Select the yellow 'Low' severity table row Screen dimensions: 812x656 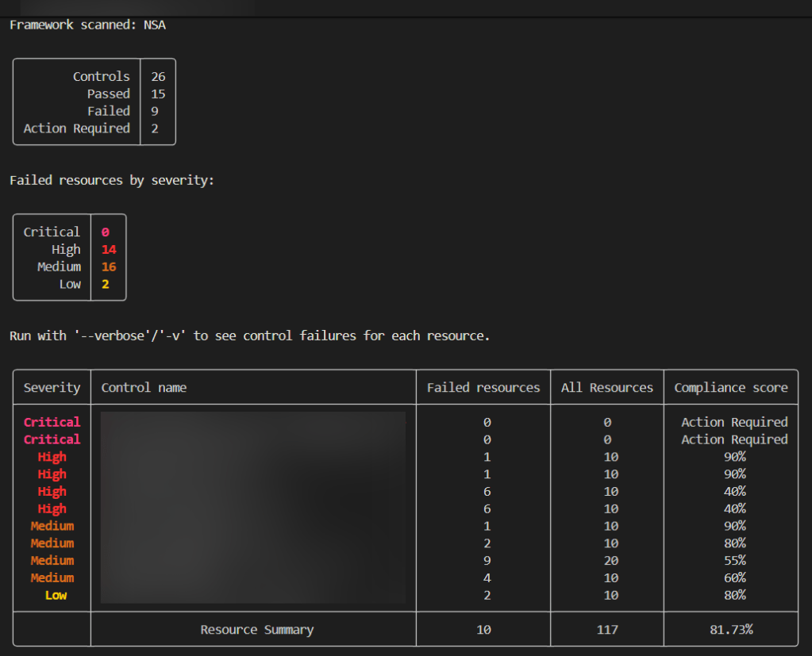tap(405, 595)
